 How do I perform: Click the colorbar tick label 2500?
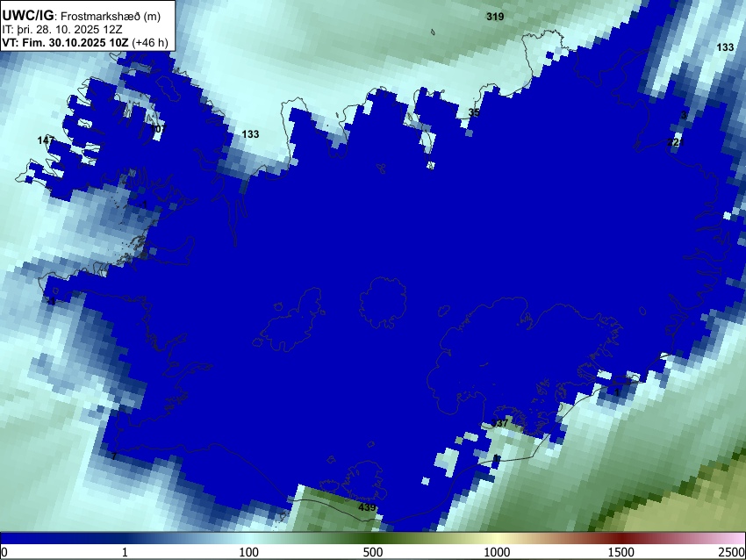[732, 552]
